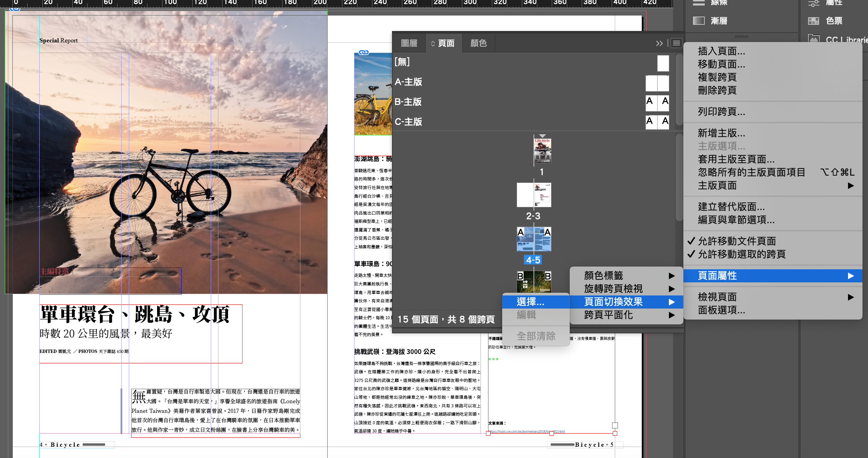
Task: Select the page 1 cover thumbnail
Action: (x=542, y=151)
